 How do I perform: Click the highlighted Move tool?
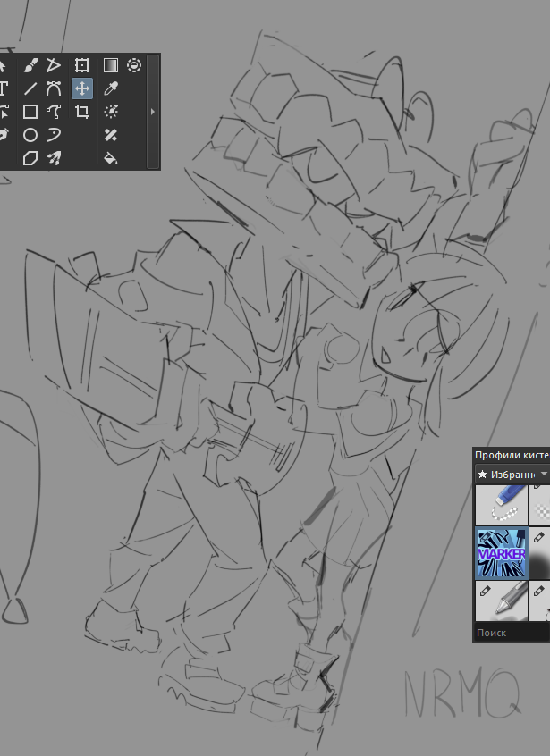click(x=82, y=88)
